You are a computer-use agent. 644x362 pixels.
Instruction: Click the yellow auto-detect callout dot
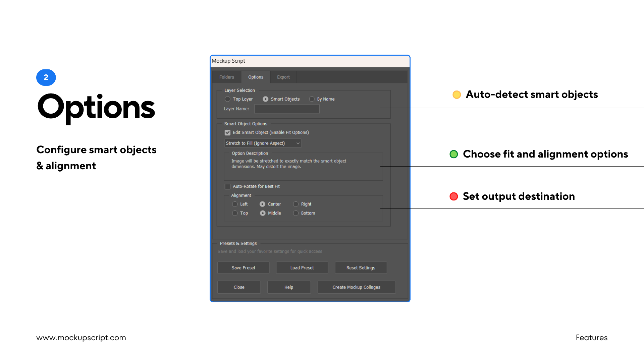coord(457,95)
